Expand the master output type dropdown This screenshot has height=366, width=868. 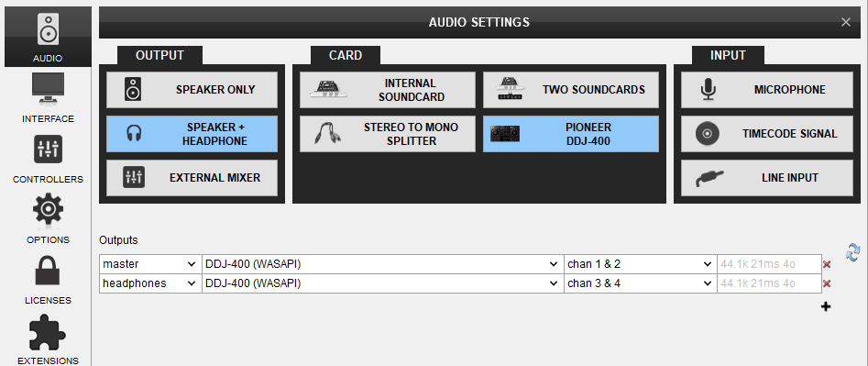point(150,264)
